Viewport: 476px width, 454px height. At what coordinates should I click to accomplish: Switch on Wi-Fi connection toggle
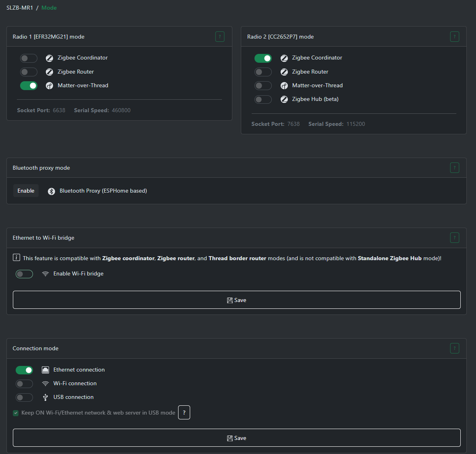[24, 384]
